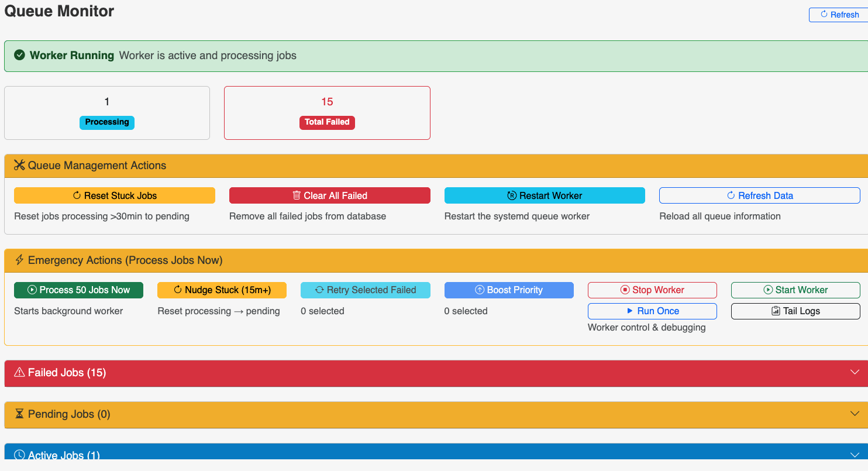
Task: Expand the Pending Jobs (0) chevron
Action: point(855,414)
